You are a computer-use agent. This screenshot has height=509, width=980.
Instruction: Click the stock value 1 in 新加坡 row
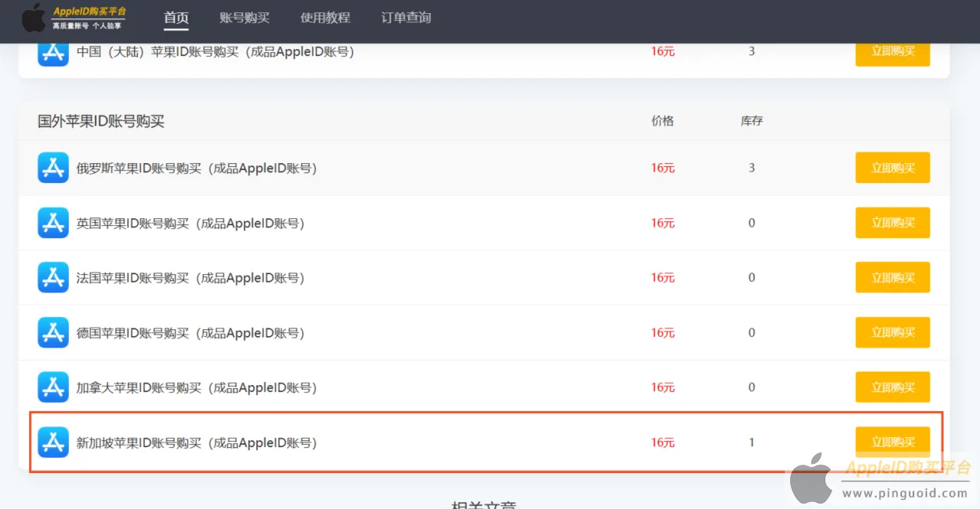[x=752, y=442]
